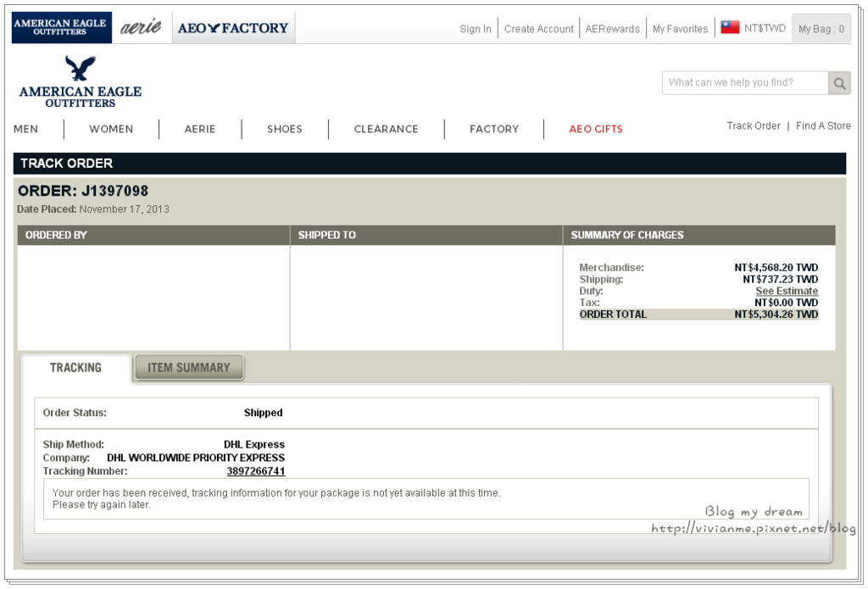Screen dimensions: 868x589
Task: Click the date placed November 17, 2013
Action: point(124,209)
